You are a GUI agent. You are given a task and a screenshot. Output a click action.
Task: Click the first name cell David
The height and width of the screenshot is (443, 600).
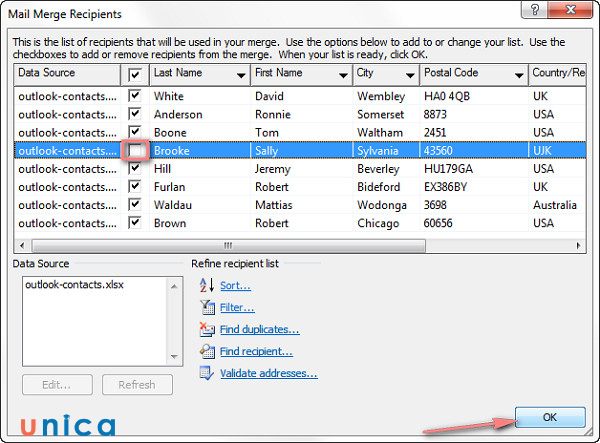tap(269, 96)
